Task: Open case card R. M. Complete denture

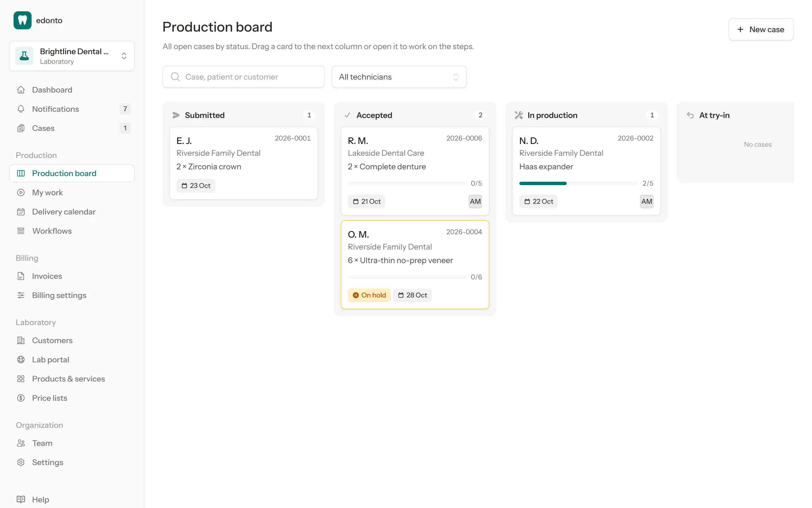Action: (415, 171)
